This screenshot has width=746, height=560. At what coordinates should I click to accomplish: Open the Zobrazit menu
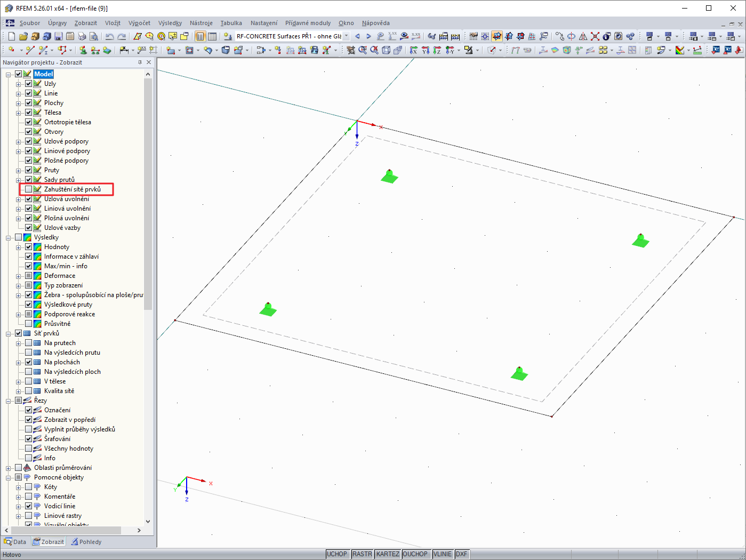coord(86,23)
